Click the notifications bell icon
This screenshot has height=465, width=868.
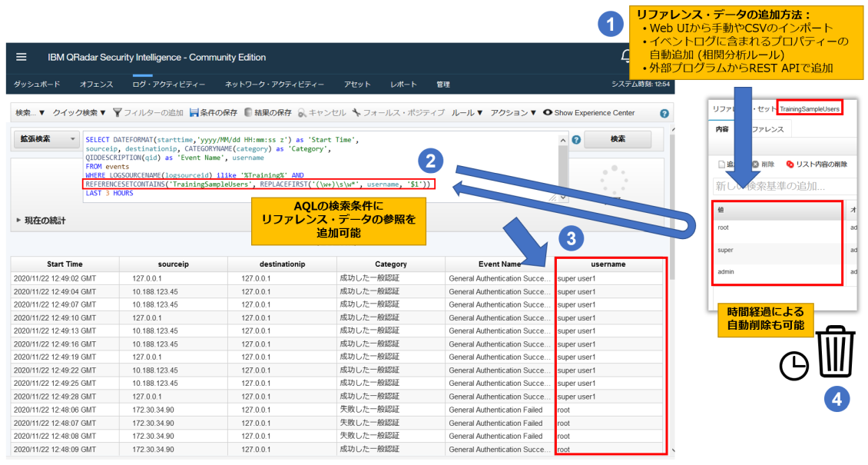(625, 56)
